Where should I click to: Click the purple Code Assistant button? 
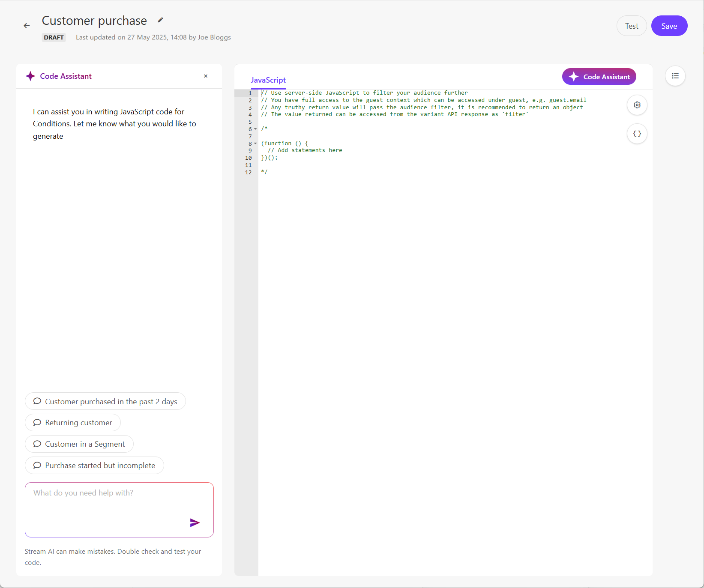(599, 77)
